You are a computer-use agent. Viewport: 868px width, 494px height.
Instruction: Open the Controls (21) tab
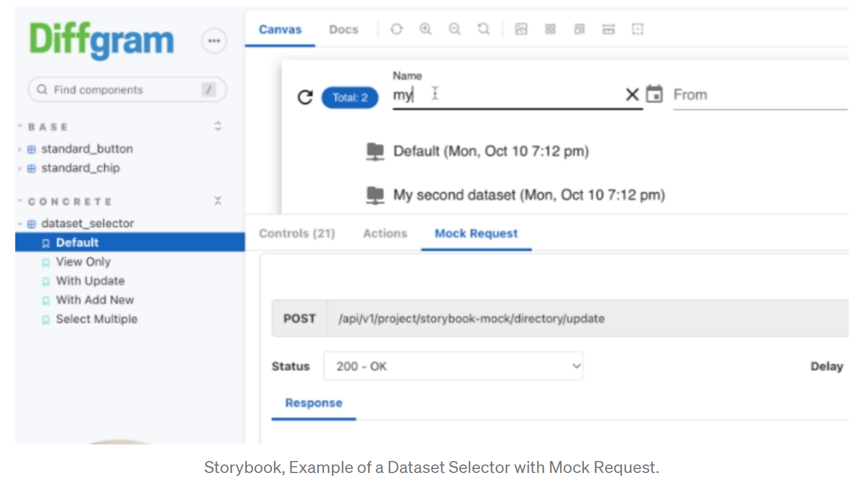click(x=297, y=234)
